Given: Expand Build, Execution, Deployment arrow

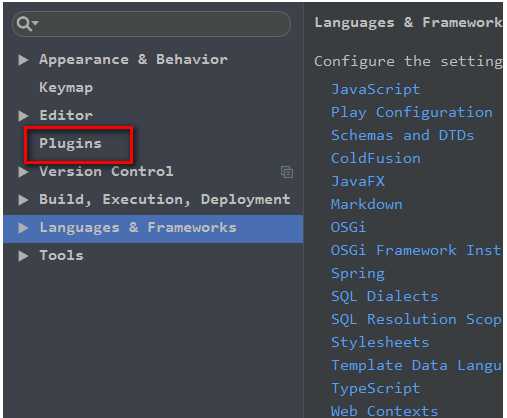Looking at the screenshot, I should 23,200.
